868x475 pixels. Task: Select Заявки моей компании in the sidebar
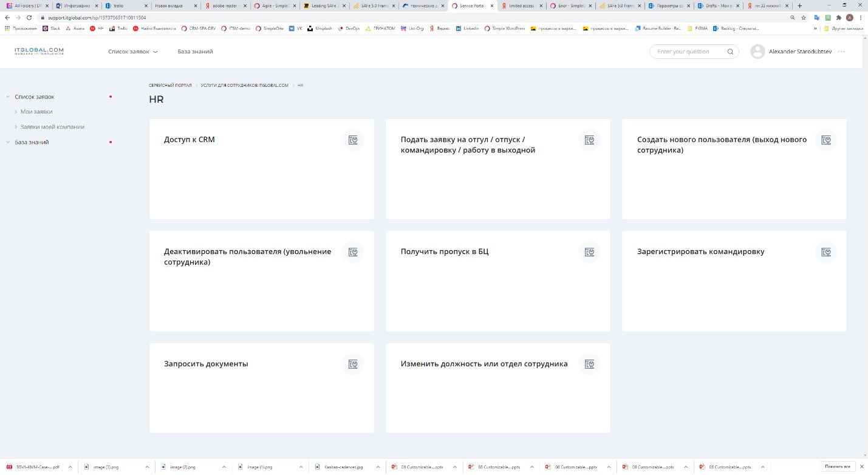[52, 127]
